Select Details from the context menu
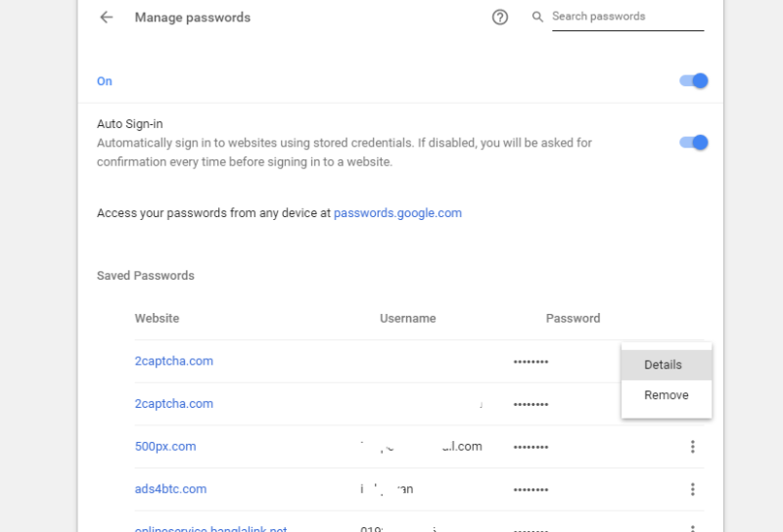Viewport: 783px width, 532px height. click(x=664, y=365)
